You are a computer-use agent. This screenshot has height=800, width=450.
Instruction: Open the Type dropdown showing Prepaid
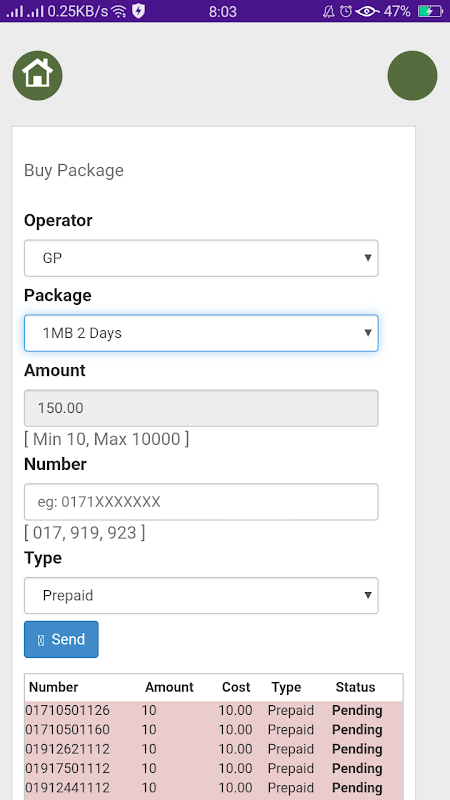tap(201, 595)
